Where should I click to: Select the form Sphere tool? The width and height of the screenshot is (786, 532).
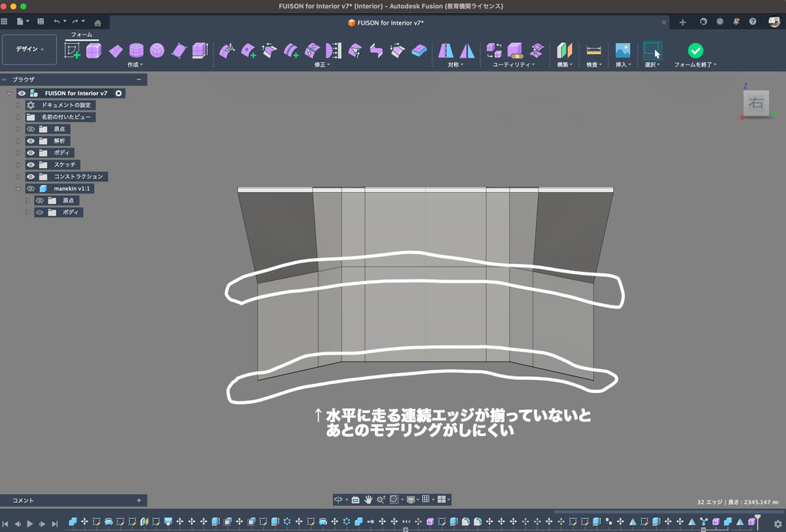(157, 51)
